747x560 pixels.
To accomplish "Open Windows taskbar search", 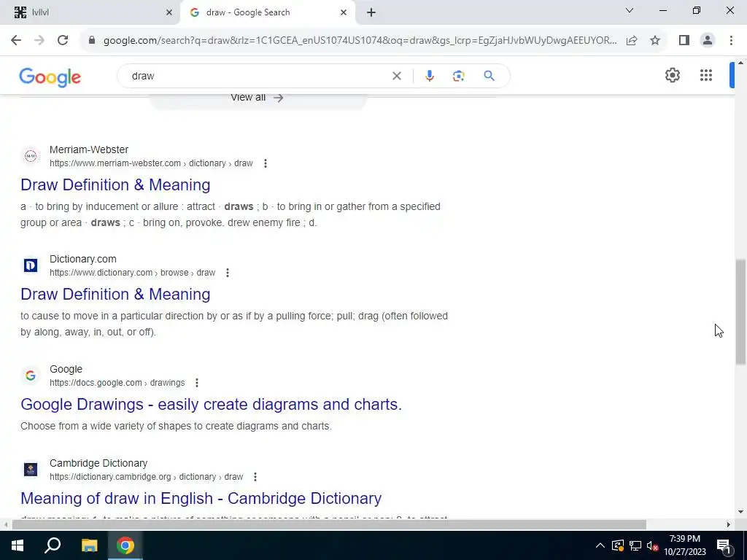I will [x=53, y=545].
